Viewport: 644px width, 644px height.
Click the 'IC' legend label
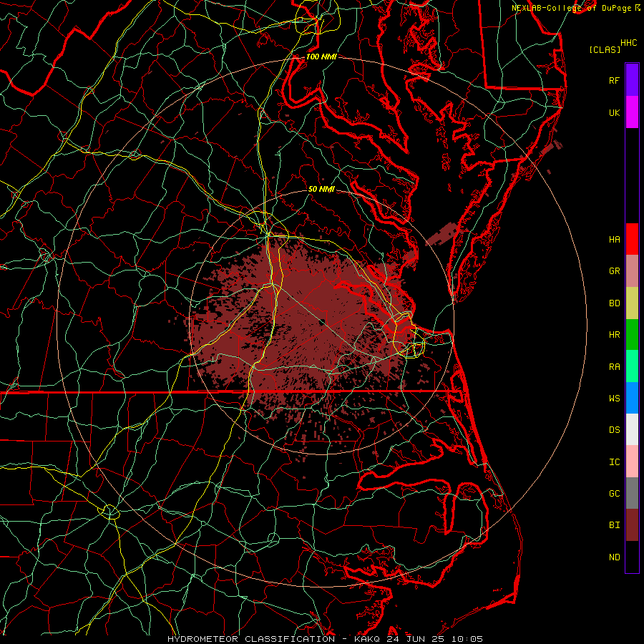pos(614,462)
